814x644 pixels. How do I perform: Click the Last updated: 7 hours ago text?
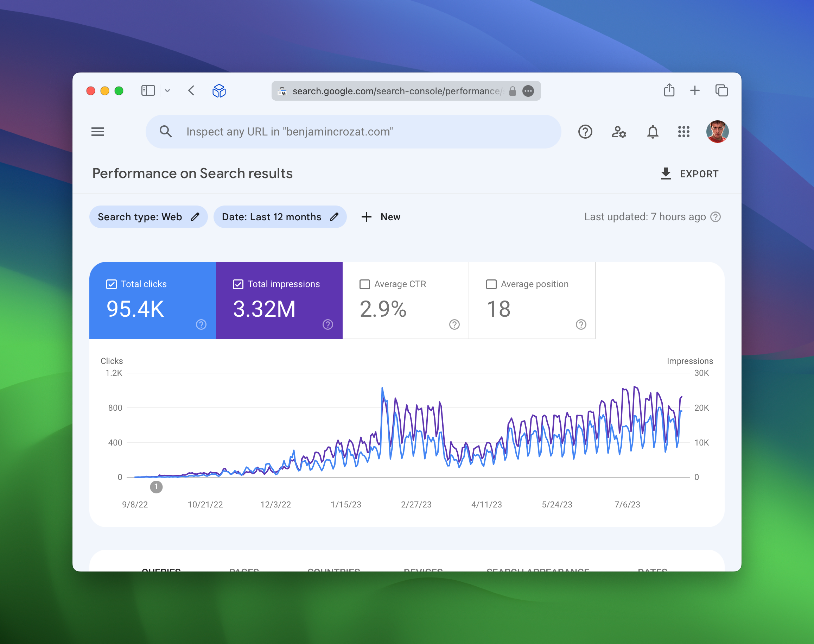[645, 217]
